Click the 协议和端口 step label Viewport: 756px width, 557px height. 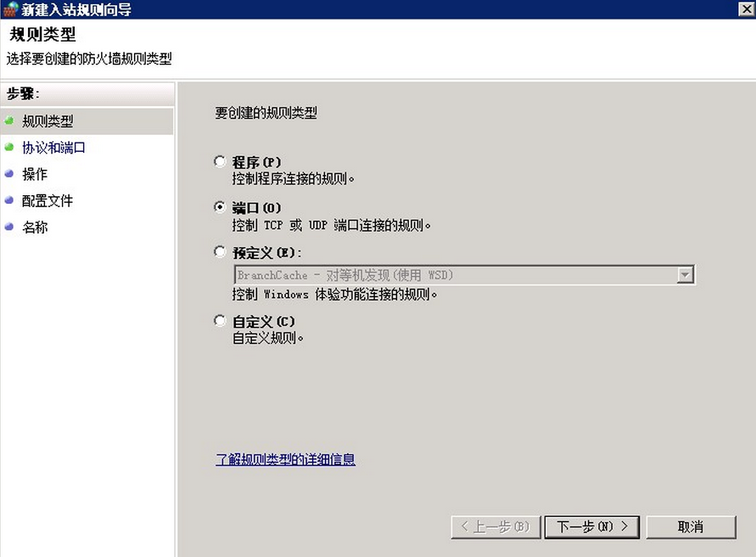(53, 147)
